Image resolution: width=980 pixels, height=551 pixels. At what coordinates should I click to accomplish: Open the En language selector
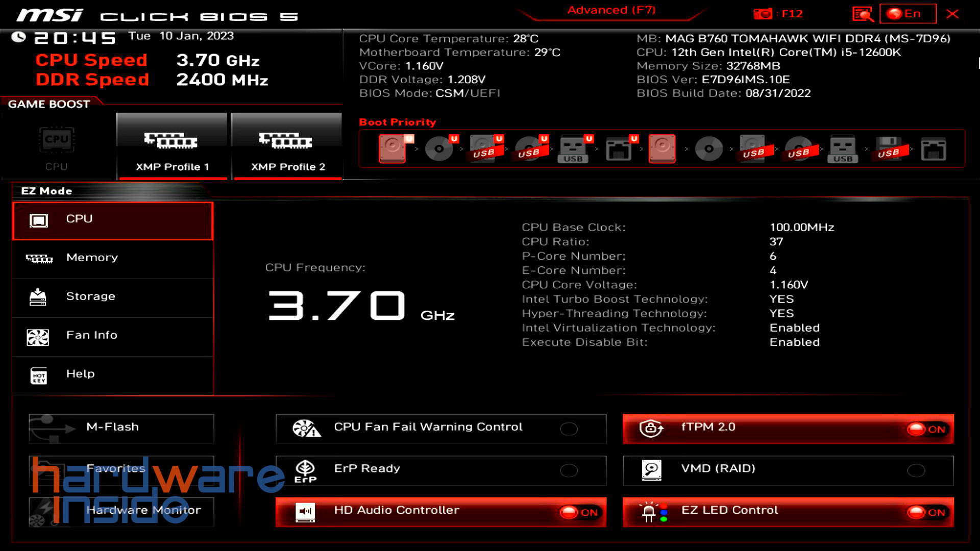point(908,14)
